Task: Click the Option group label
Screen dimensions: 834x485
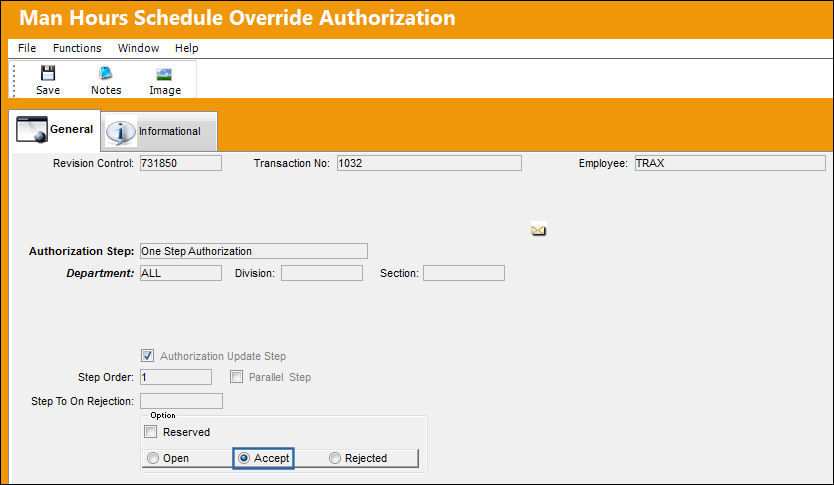Action: pos(163,415)
